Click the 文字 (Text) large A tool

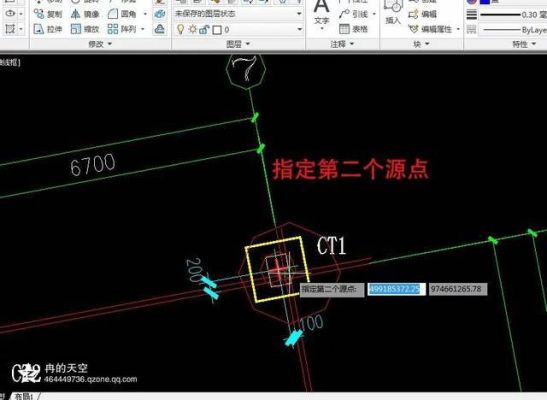[x=321, y=13]
